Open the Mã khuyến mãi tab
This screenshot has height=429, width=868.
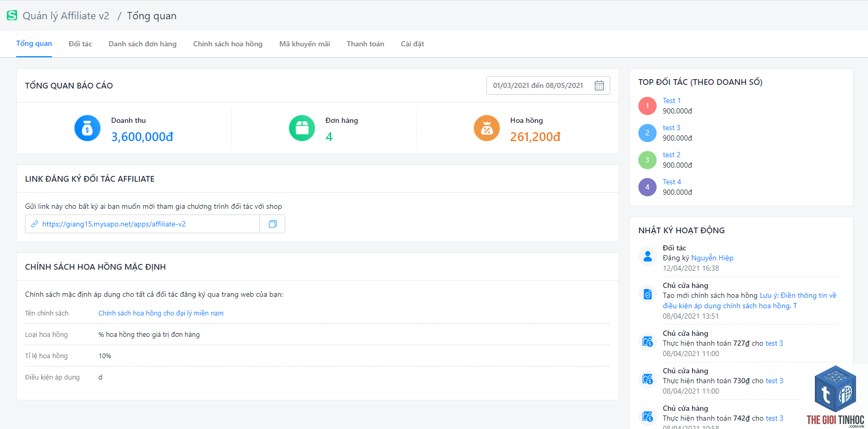305,44
